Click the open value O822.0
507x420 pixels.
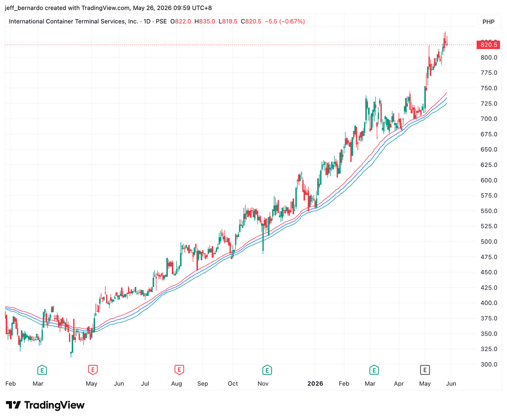click(181, 21)
